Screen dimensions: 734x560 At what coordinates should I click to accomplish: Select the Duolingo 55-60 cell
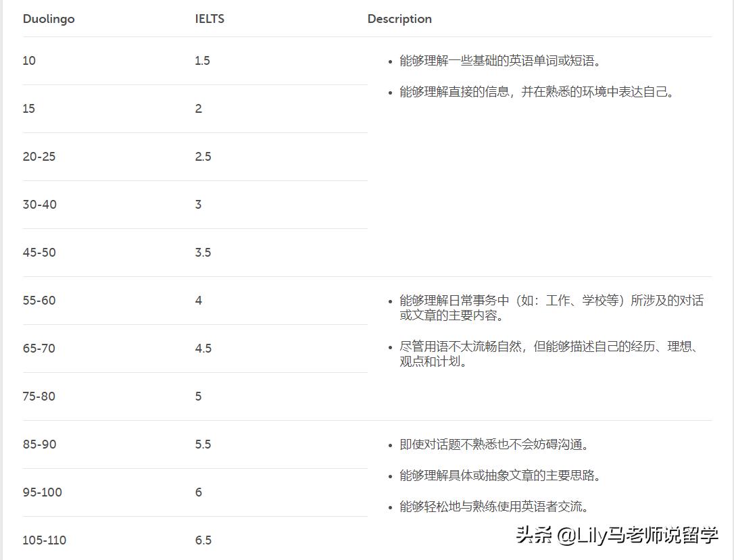(x=39, y=301)
